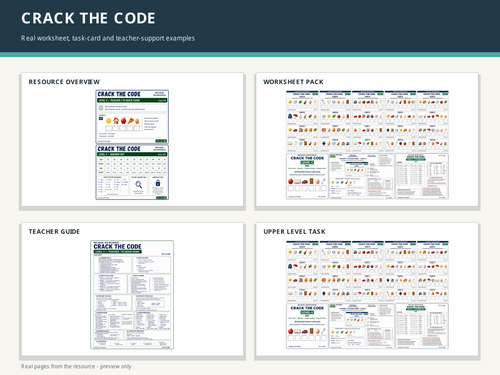This screenshot has height=375, width=500.
Task: Click the subtitle 'Real worksheet, task-card and teacher-support examples'
Action: [x=108, y=38]
